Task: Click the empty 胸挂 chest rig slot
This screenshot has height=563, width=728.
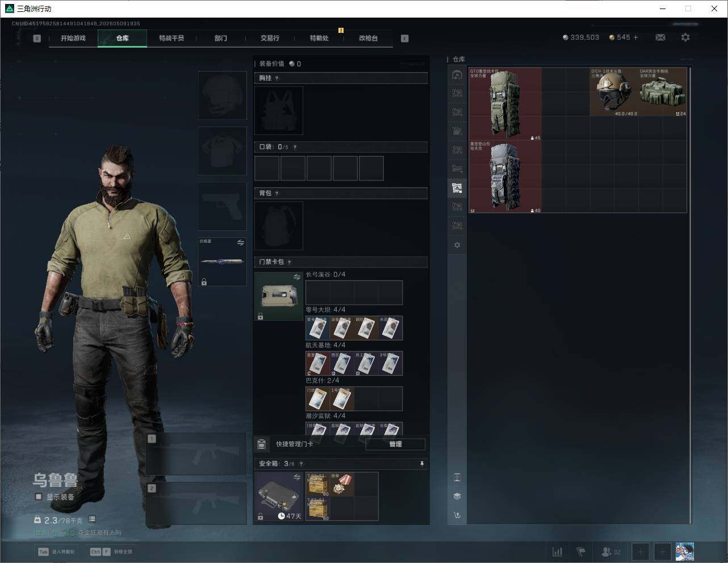Action: click(279, 111)
